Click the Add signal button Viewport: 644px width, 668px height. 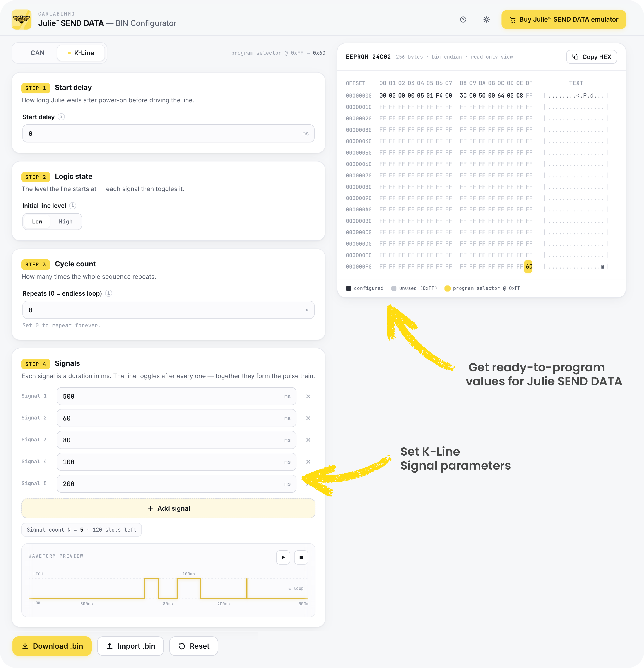tap(168, 508)
